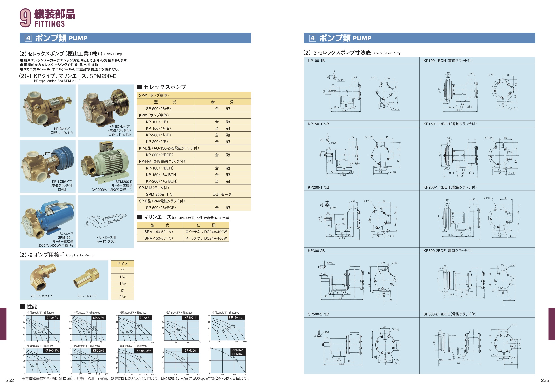Click the KP-100 (1"B) table row
555x392 pixels.
(x=194, y=122)
